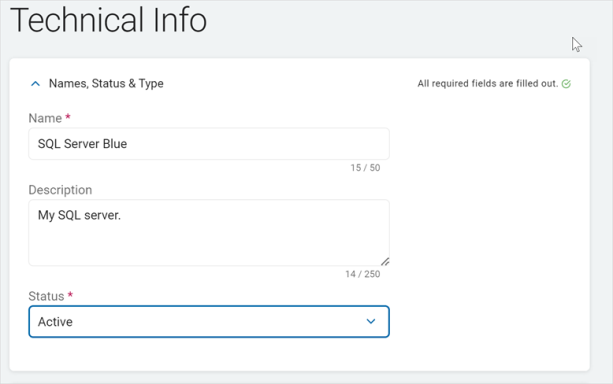Click the Name field label
Screen dimensions: 613x384
coord(45,118)
